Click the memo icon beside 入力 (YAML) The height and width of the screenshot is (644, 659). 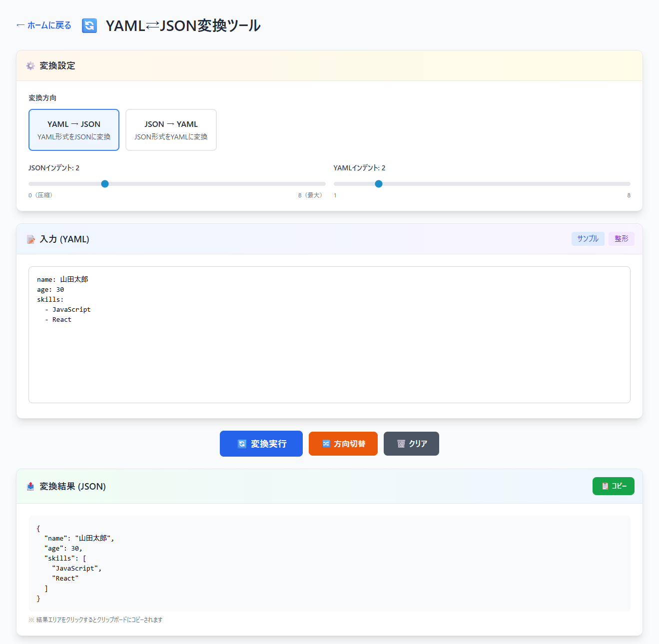(31, 240)
